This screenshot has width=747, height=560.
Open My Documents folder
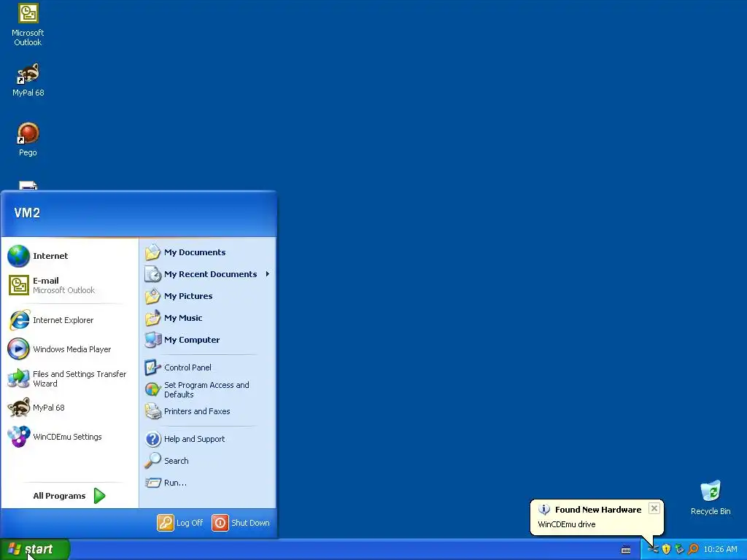pos(208,252)
